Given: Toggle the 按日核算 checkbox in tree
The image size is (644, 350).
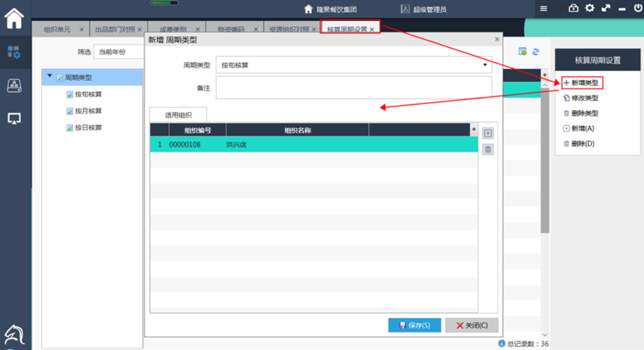Looking at the screenshot, I should click(x=69, y=128).
